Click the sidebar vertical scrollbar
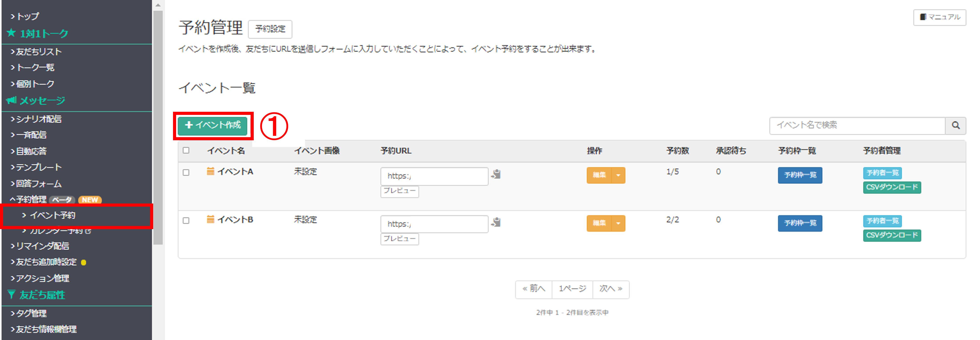 point(158,128)
